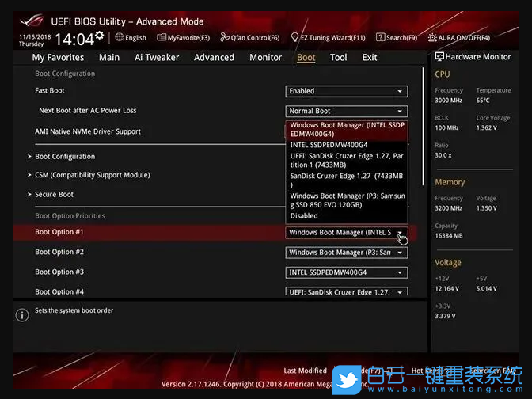532x399 pixels.
Task: Open the Boot Option #2 dropdown
Action: point(346,253)
